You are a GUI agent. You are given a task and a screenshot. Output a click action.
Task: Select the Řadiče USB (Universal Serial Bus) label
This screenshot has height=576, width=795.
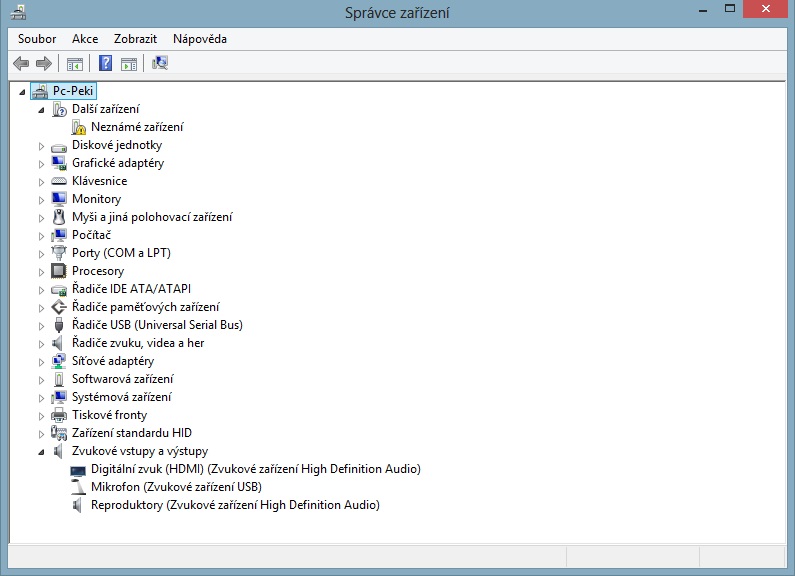point(157,325)
